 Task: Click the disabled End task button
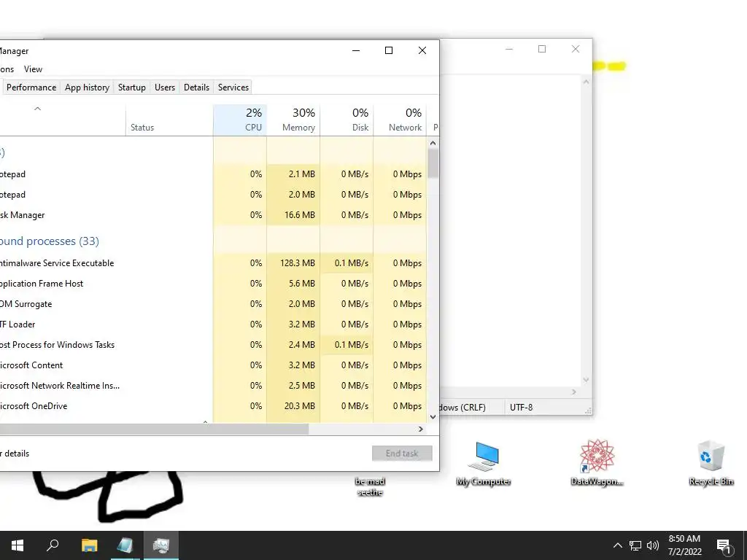402,454
